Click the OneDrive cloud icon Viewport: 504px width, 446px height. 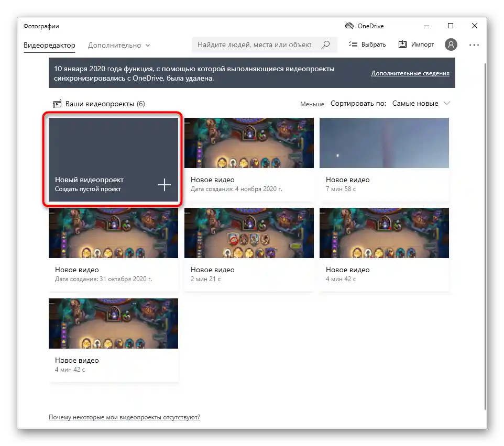pyautogui.click(x=349, y=26)
